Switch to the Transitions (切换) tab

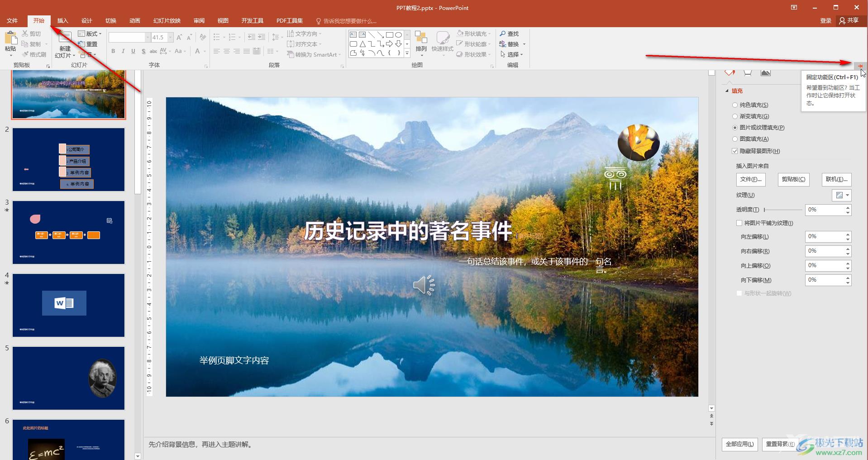click(x=110, y=21)
